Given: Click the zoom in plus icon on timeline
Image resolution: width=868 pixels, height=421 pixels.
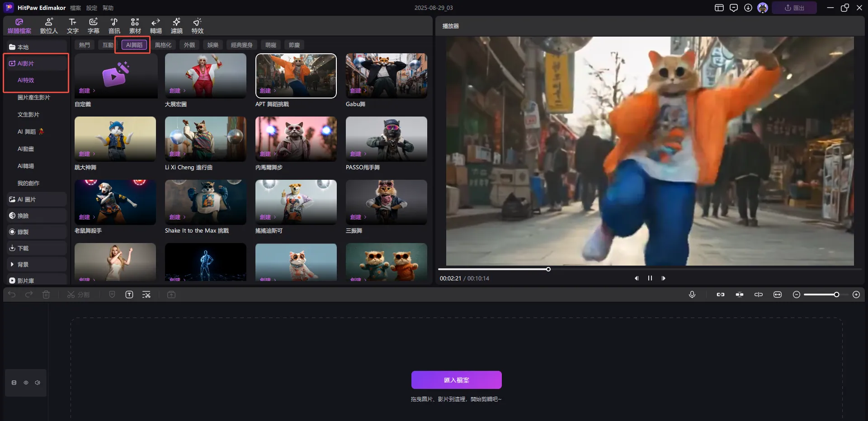Looking at the screenshot, I should (856, 295).
